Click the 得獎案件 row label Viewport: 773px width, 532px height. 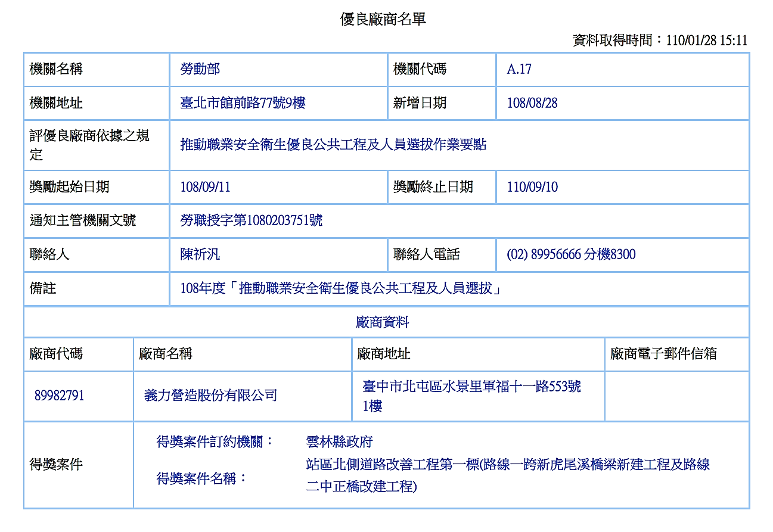(56, 465)
